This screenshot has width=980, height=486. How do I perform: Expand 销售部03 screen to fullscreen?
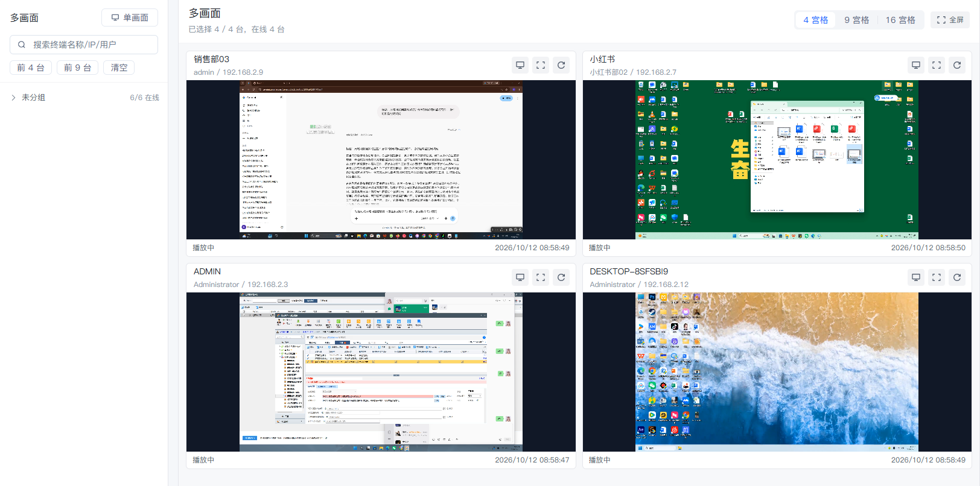coord(541,65)
